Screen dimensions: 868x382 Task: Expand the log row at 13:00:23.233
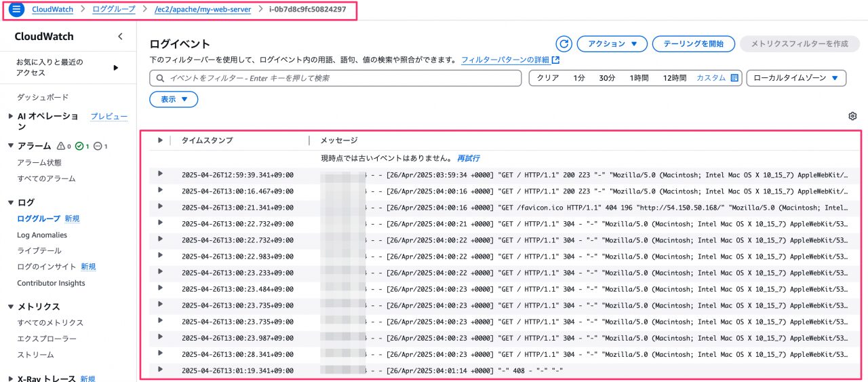160,271
